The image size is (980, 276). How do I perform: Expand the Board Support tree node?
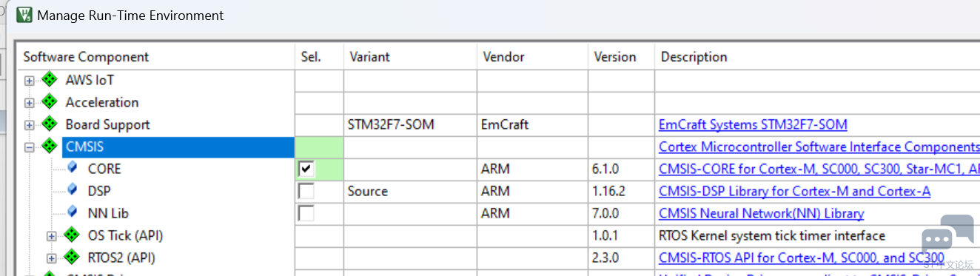coord(29,125)
